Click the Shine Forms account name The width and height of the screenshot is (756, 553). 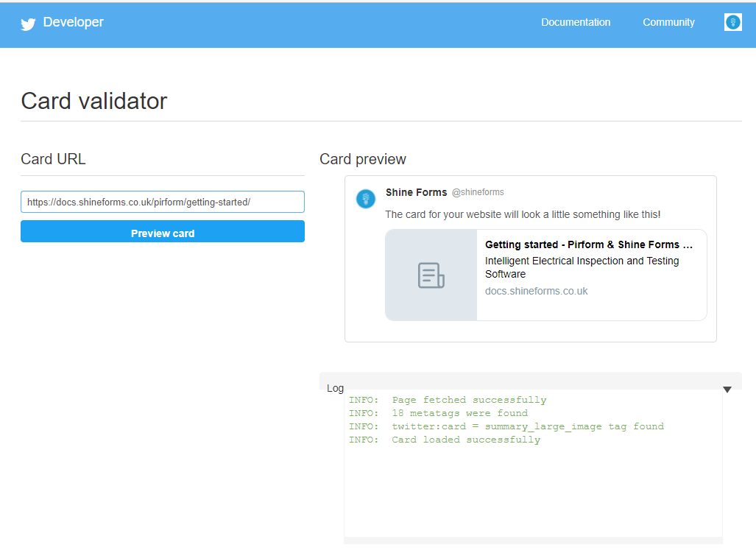(416, 192)
